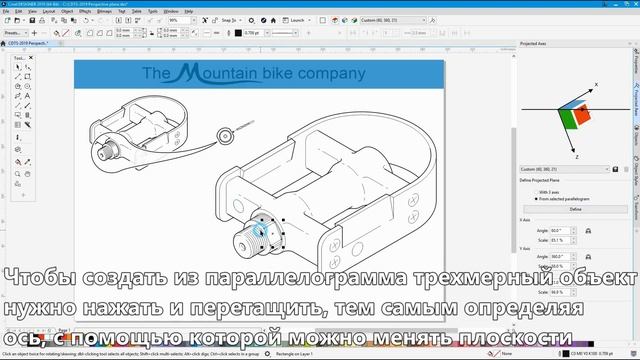Image resolution: width=640 pixels, height=360 pixels.
Task: Select the Rectangle tool in the toolbox
Action: pyautogui.click(x=27, y=77)
